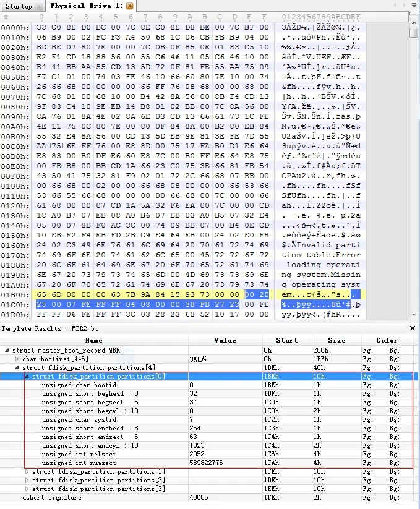Click the address label 01C0h
The height and width of the screenshot is (509, 420).
coord(15,305)
